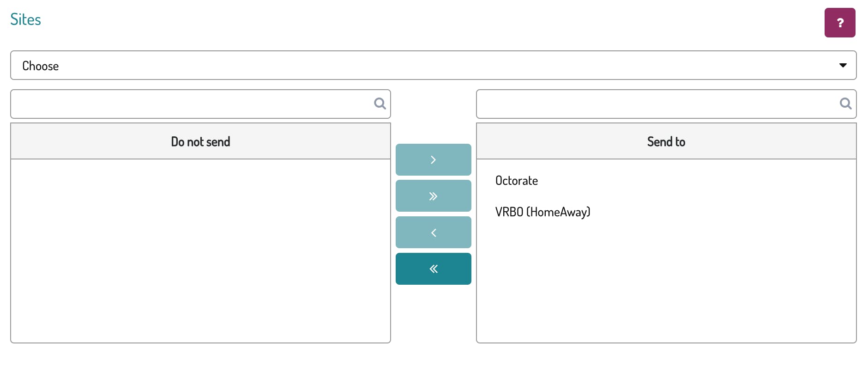Focus the search field above Do not send
The height and width of the screenshot is (367, 868).
click(x=189, y=104)
